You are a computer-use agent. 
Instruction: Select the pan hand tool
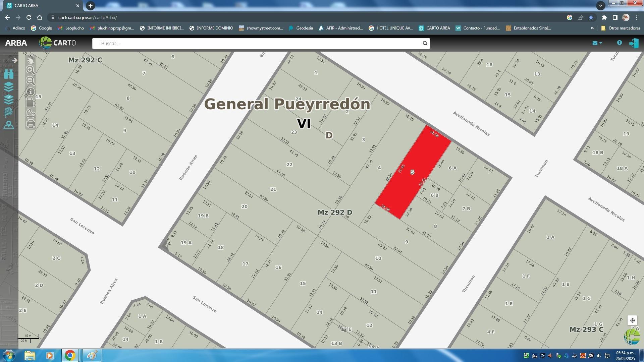pyautogui.click(x=31, y=59)
